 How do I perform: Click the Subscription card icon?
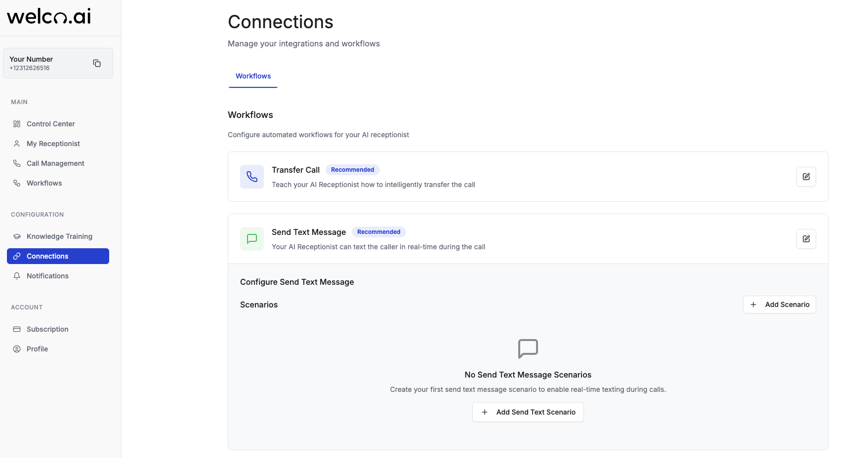[x=17, y=329]
